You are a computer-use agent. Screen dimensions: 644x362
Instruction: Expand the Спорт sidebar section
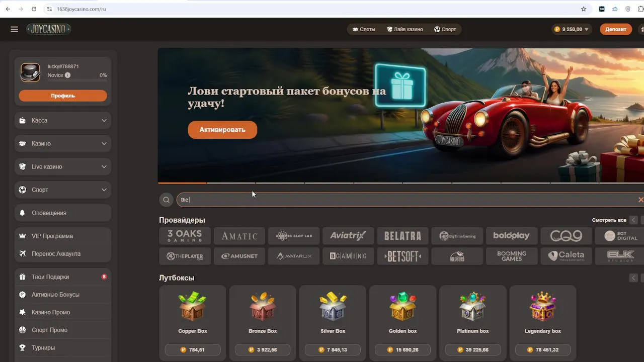point(63,190)
